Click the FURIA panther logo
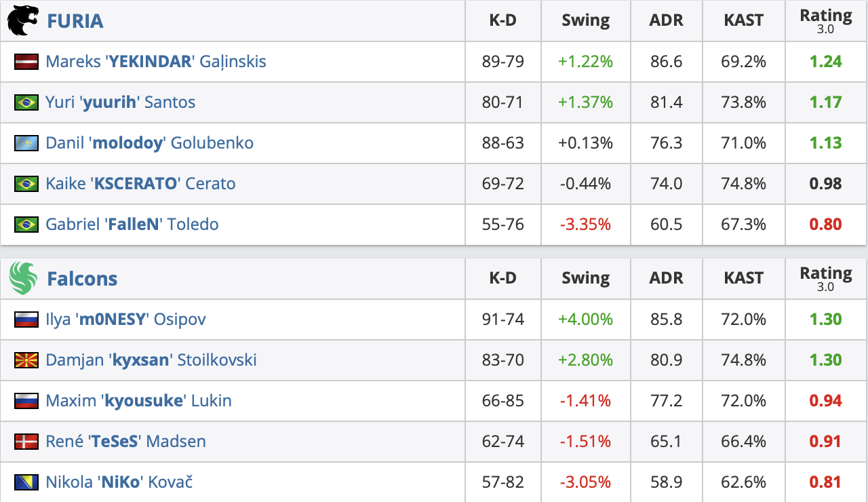 23,20
